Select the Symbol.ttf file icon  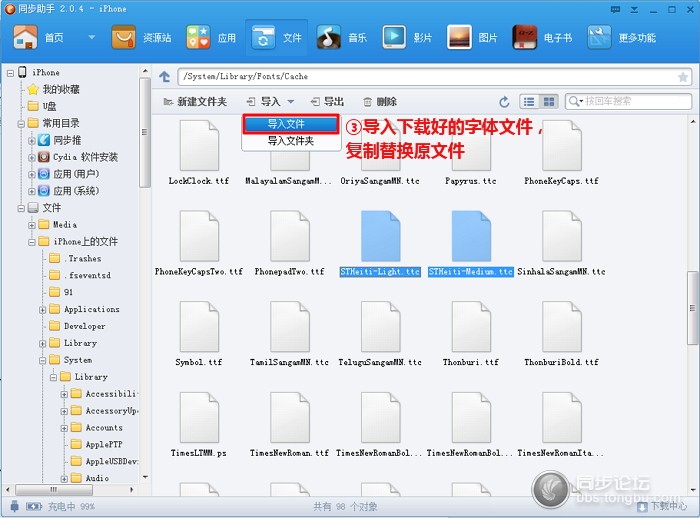point(199,327)
